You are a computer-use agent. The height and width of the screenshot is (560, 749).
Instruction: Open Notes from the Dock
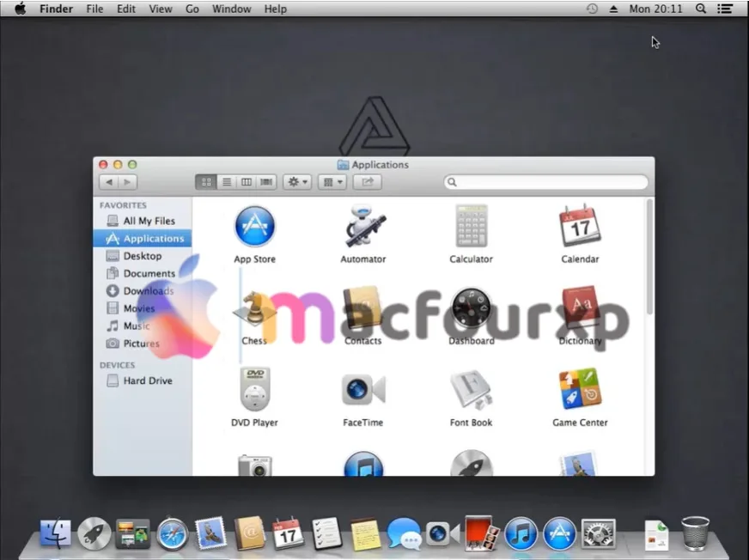point(365,534)
